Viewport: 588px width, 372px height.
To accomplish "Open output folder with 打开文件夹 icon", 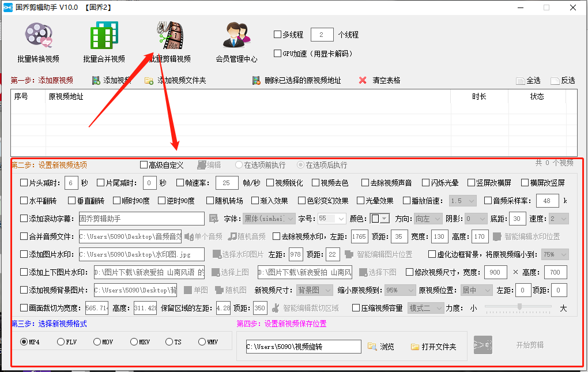I will pyautogui.click(x=415, y=347).
